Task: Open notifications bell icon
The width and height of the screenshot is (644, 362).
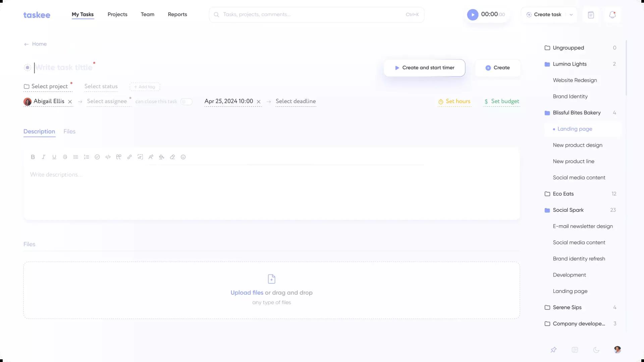Action: (612, 15)
